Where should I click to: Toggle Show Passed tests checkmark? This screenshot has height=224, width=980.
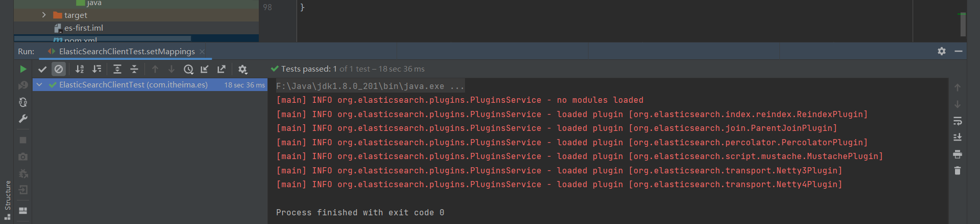pos(42,69)
